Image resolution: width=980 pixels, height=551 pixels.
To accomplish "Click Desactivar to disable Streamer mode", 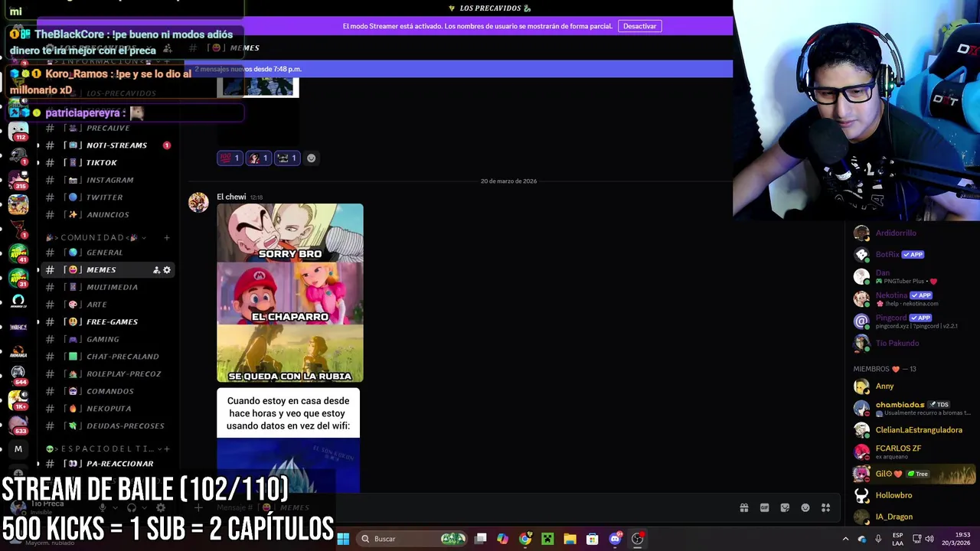I will tap(639, 26).
